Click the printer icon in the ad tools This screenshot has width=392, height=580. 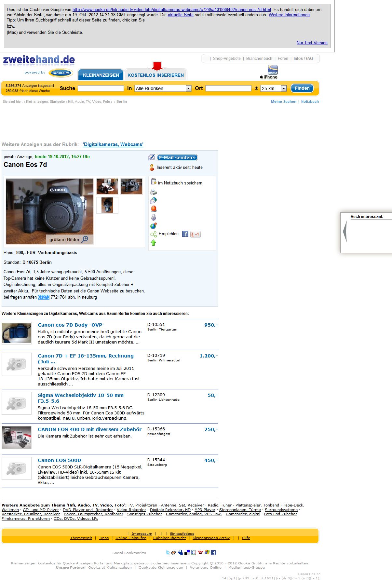click(154, 192)
